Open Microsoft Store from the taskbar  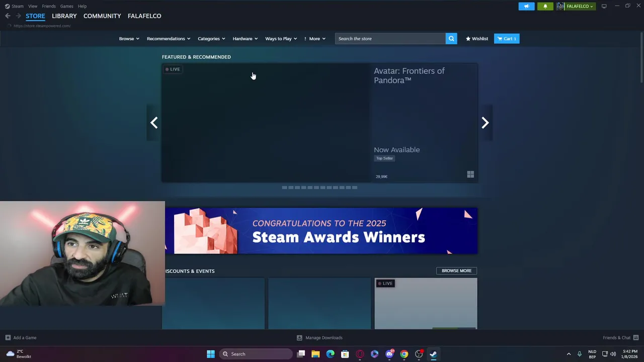tap(345, 354)
